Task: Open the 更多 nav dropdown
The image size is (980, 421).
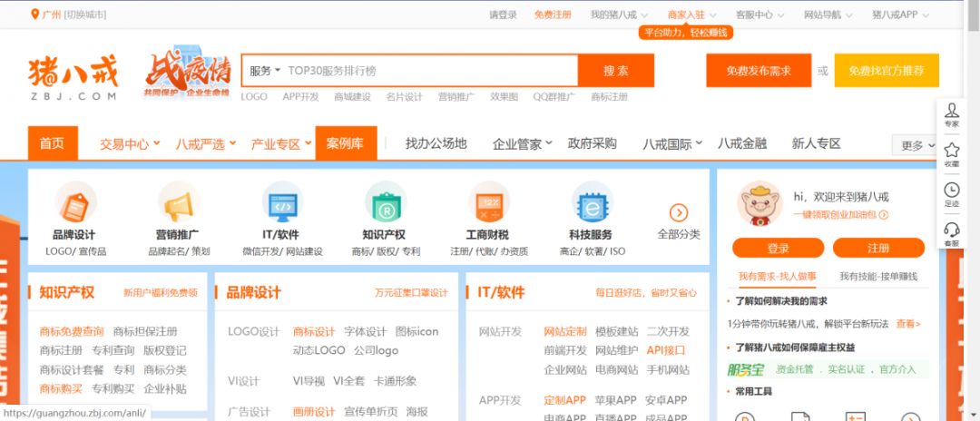Action: point(916,145)
